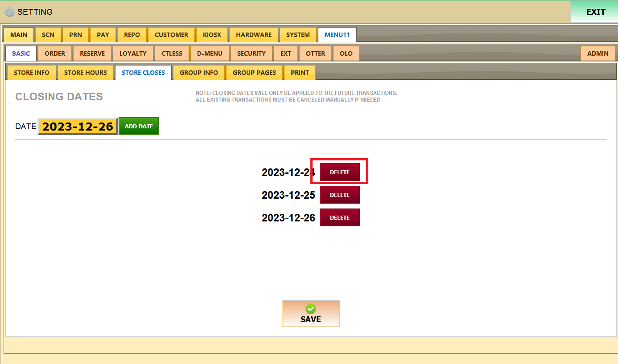Delete the 2023-12-24 closing date
Viewport: 618px width, 364px height.
(x=340, y=172)
